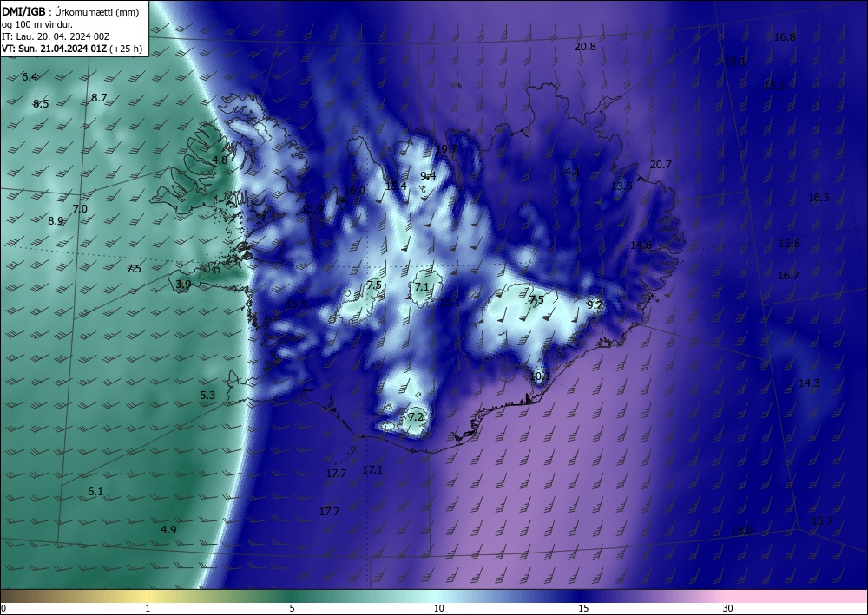The width and height of the screenshot is (868, 615).
Task: Click the 15 tick label on the color scale
Action: click(583, 608)
